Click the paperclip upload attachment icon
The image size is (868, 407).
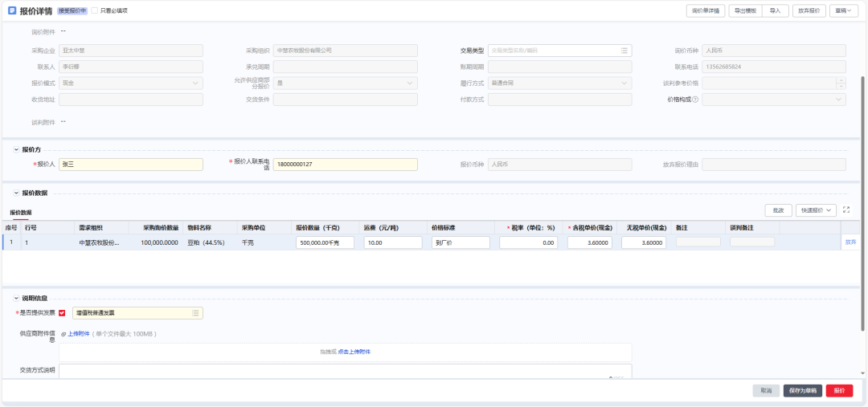pyautogui.click(x=63, y=334)
